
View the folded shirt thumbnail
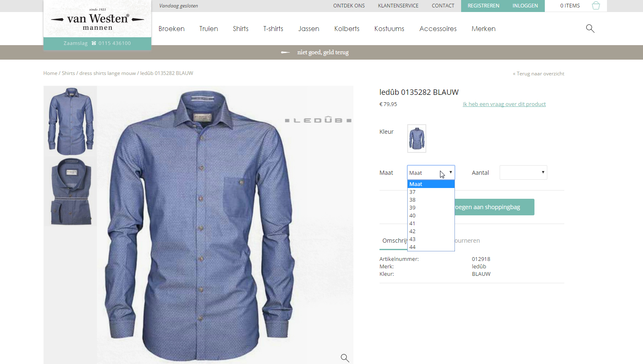71,192
